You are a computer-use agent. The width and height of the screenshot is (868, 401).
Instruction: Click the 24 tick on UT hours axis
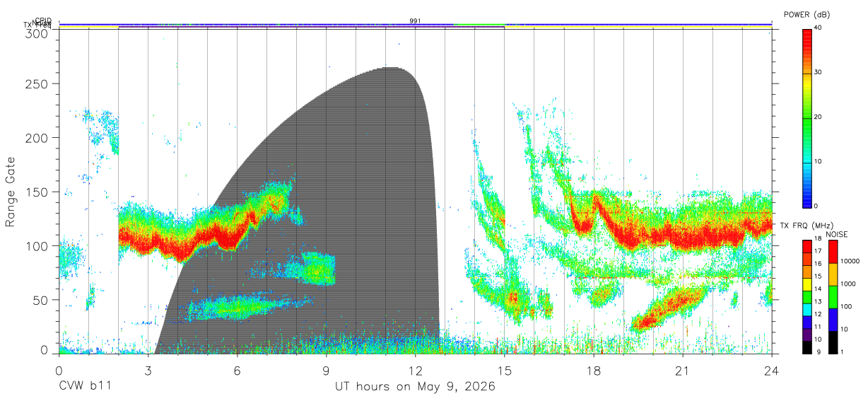pyautogui.click(x=772, y=371)
